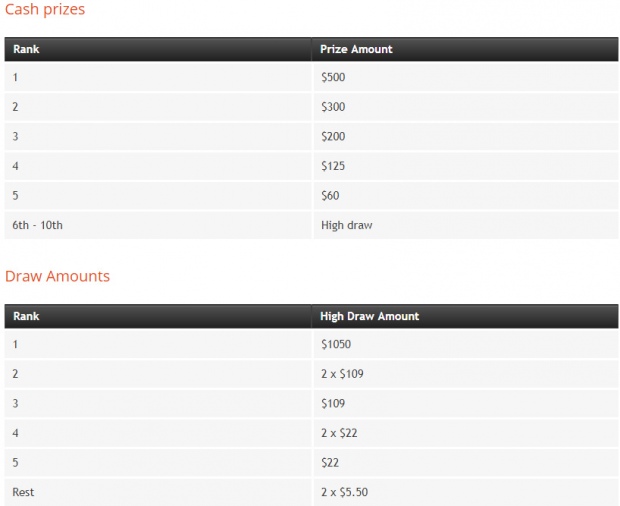Click the single $109 draw amount
Image resolution: width=620 pixels, height=506 pixels.
(333, 403)
